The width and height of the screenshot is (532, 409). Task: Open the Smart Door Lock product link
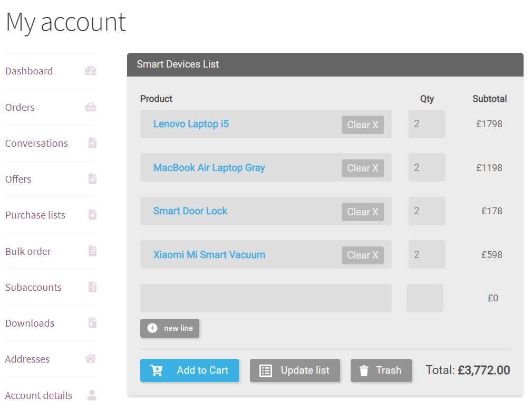coord(190,211)
